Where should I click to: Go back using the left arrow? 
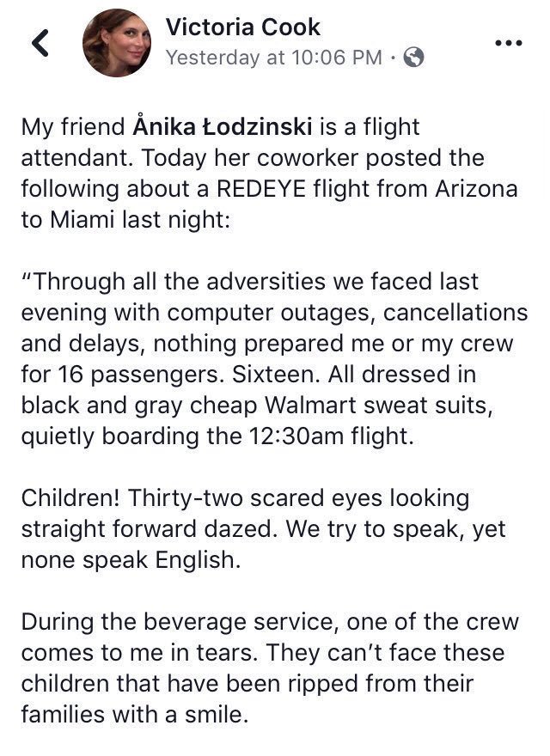tap(40, 43)
